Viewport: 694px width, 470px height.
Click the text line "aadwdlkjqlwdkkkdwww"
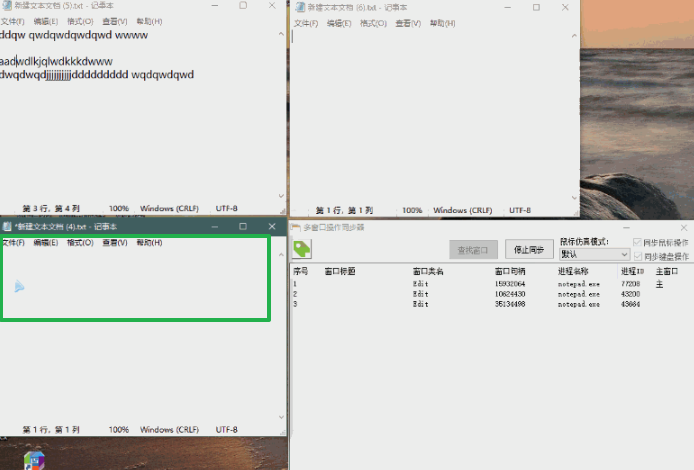point(56,62)
